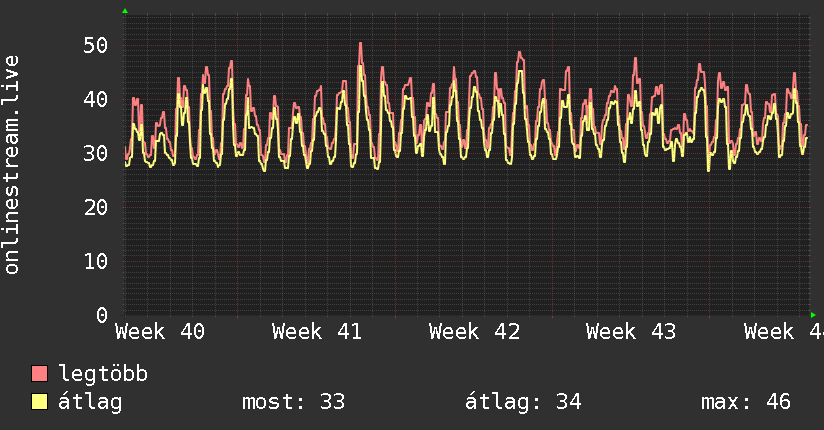Click the green arrow atop the y-axis
The height and width of the screenshot is (430, 824).
tap(125, 11)
